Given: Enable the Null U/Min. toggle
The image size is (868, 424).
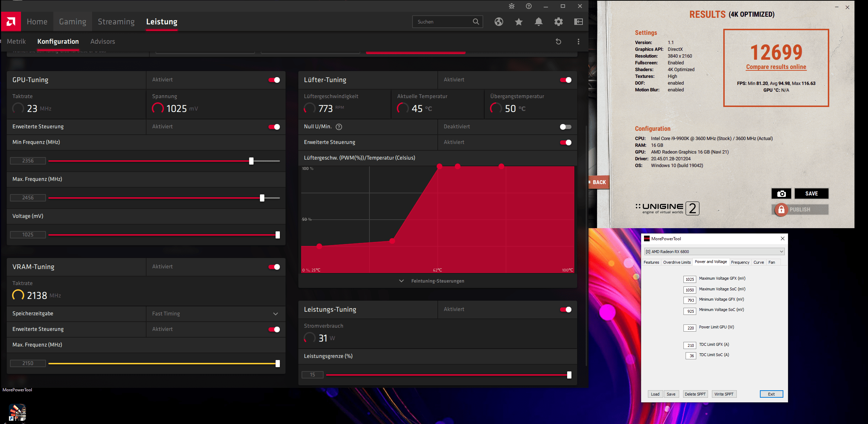Looking at the screenshot, I should pyautogui.click(x=565, y=127).
